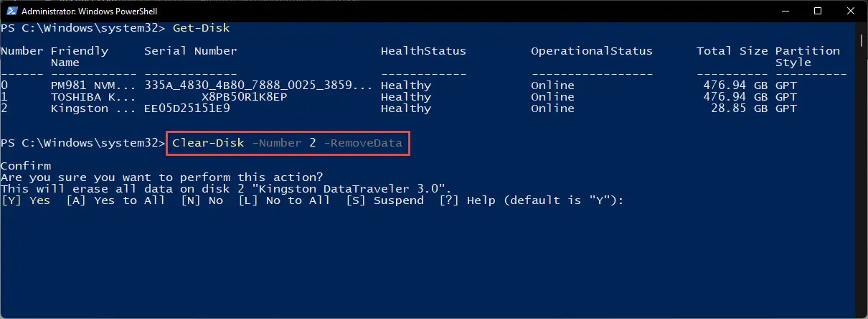The width and height of the screenshot is (868, 319).
Task: Click the [S] Suspend option
Action: tap(385, 200)
